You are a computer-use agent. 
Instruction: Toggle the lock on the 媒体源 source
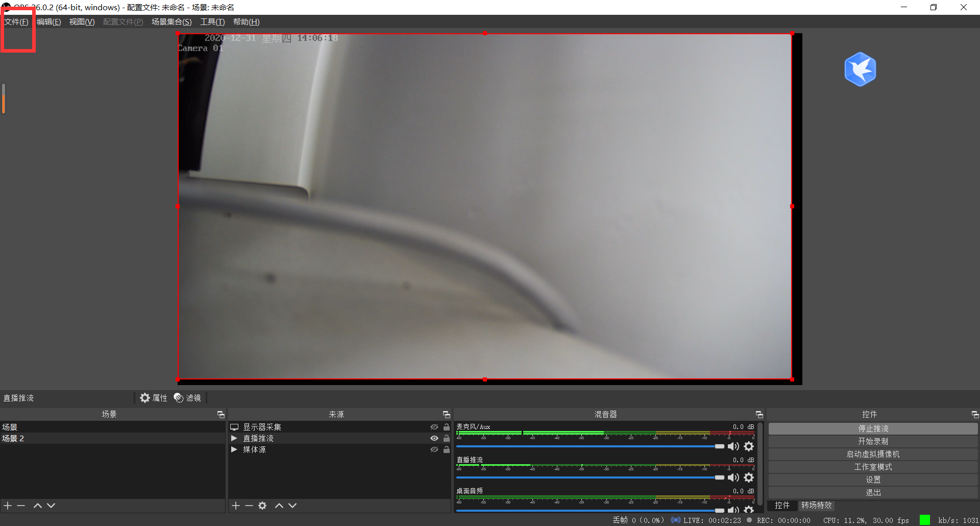click(x=447, y=449)
